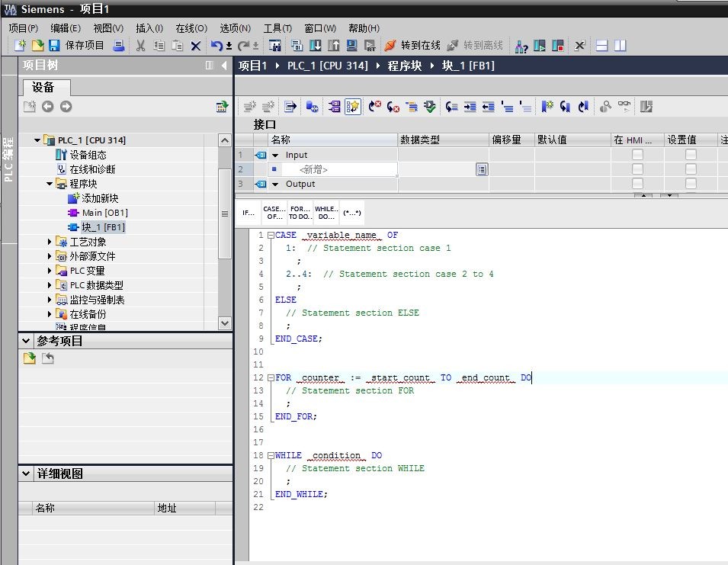Insert a CASE OF statement snippet
This screenshot has height=565, width=728.
pyautogui.click(x=274, y=212)
